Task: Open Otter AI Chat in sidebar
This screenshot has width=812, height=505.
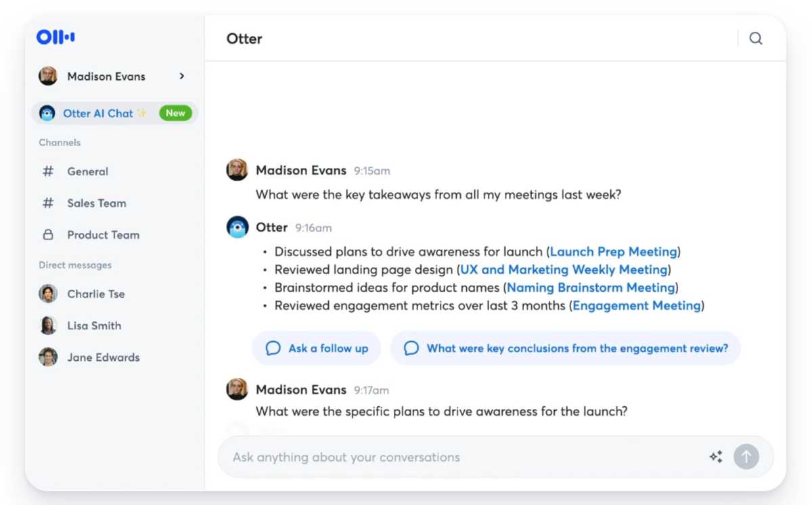Action: click(x=98, y=114)
